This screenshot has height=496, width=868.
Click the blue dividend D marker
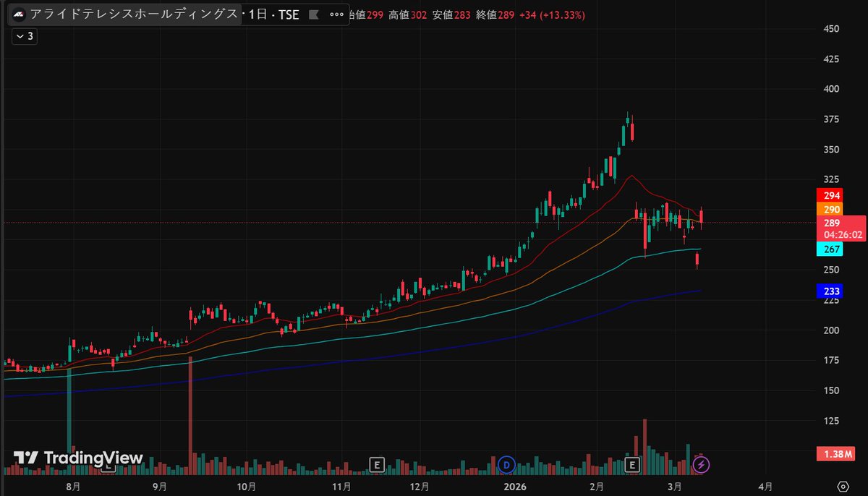coord(507,464)
